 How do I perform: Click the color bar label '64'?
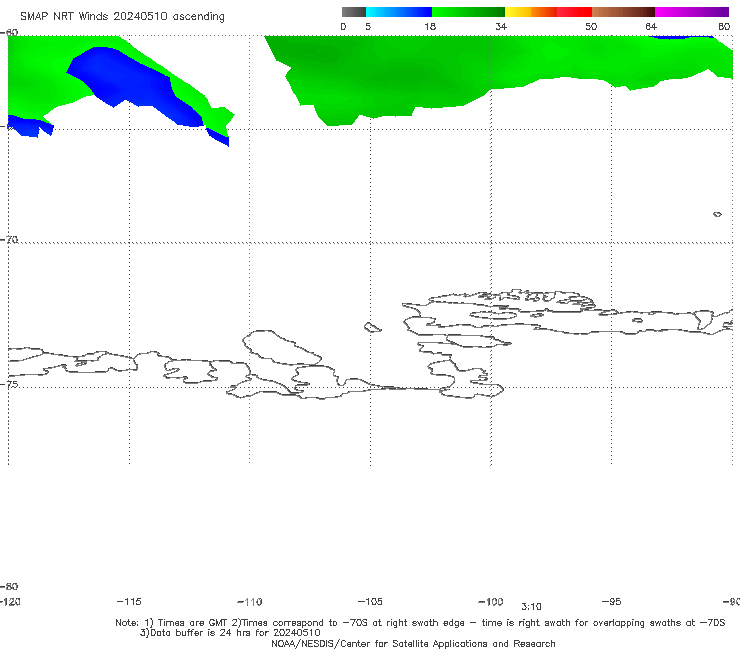click(x=651, y=26)
